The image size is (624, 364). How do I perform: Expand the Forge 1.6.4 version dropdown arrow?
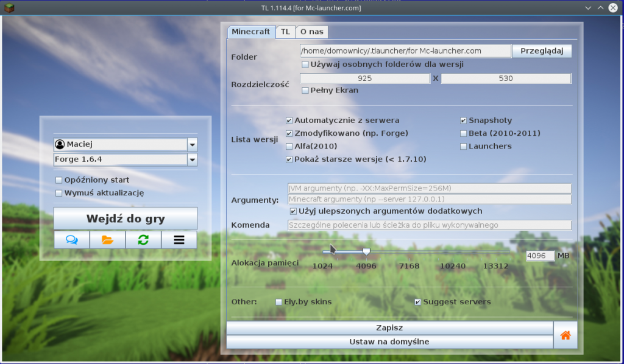click(192, 159)
